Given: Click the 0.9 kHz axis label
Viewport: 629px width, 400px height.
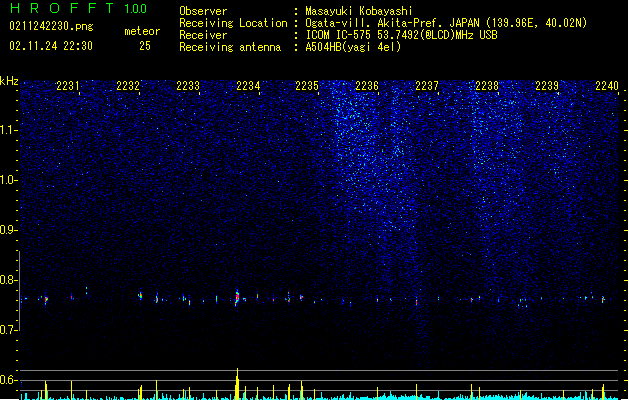Looking at the screenshot, I should (8, 230).
